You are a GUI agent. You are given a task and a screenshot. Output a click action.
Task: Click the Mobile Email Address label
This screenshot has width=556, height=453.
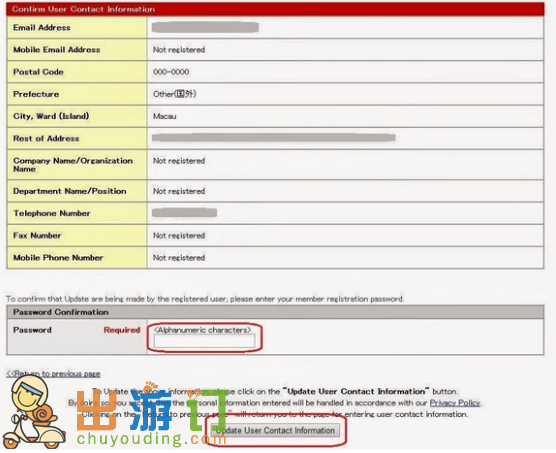tap(57, 50)
